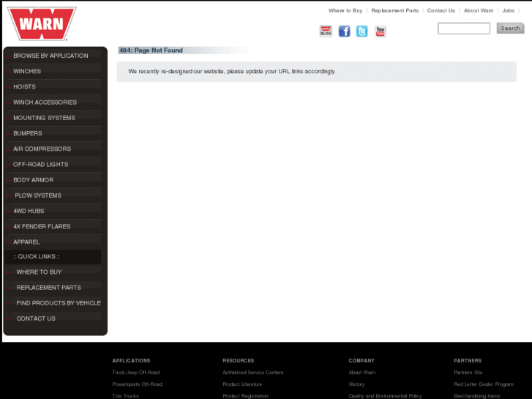This screenshot has width=532, height=399.
Task: Open Partners Site footer link
Action: pos(468,373)
